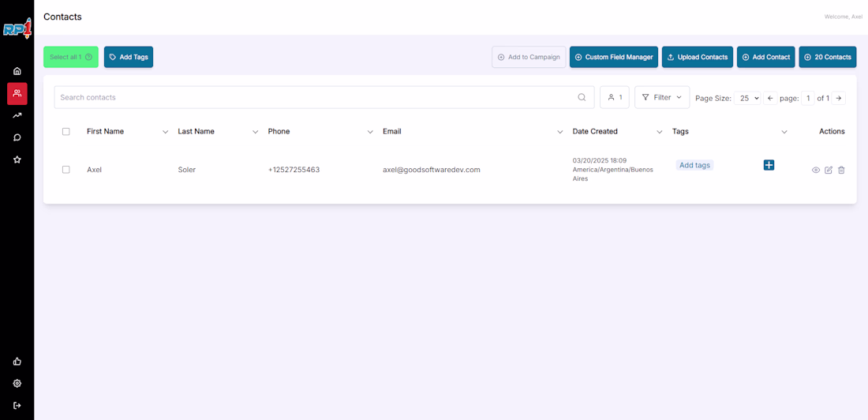Open Page Size 25 dropdown
Screen dimensions: 868x420
pyautogui.click(x=747, y=98)
